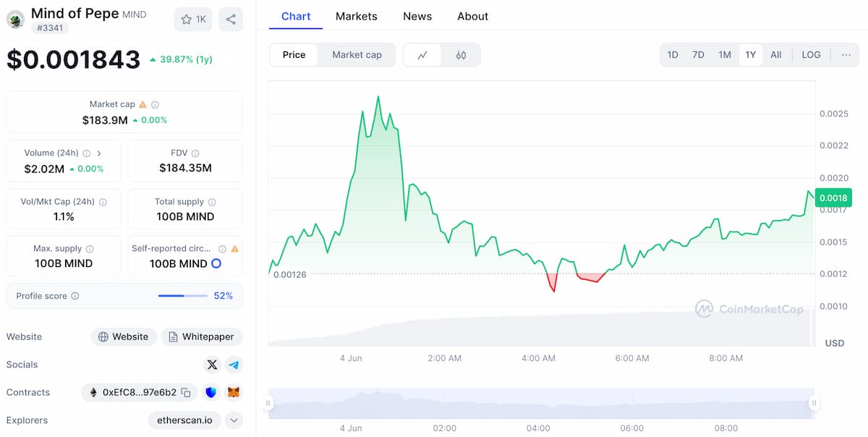Click the #3341 rank badge
868x437 pixels.
pyautogui.click(x=49, y=27)
